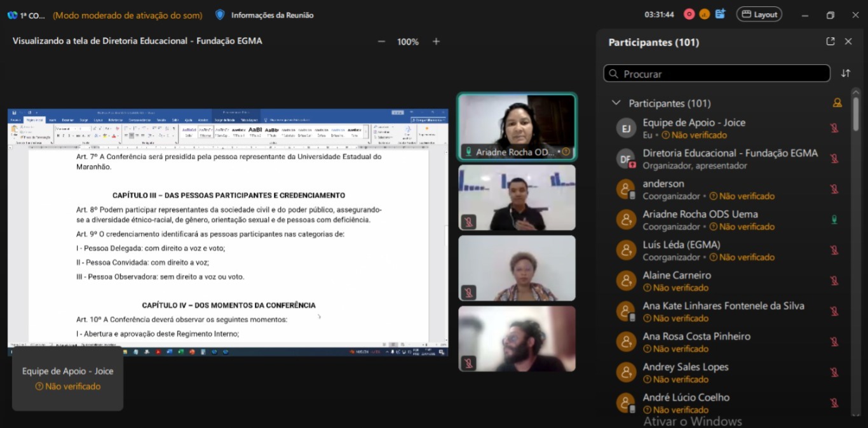Click the Procurar search field
Image resolution: width=868 pixels, height=428 pixels.
click(x=717, y=74)
